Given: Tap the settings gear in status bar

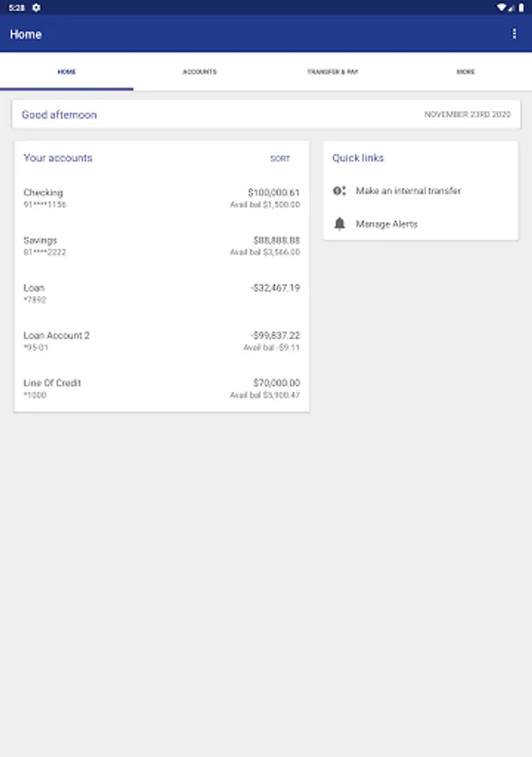Looking at the screenshot, I should tap(36, 7).
